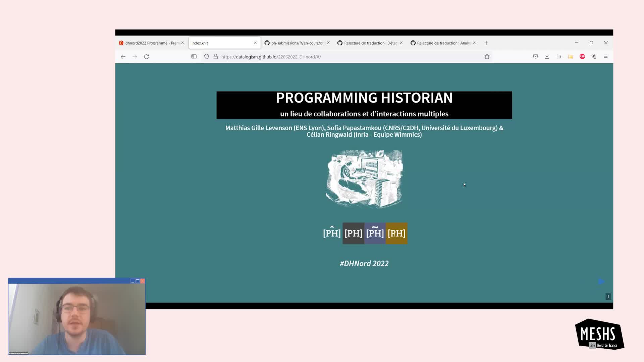Open the tracking protection shield

(207, 57)
